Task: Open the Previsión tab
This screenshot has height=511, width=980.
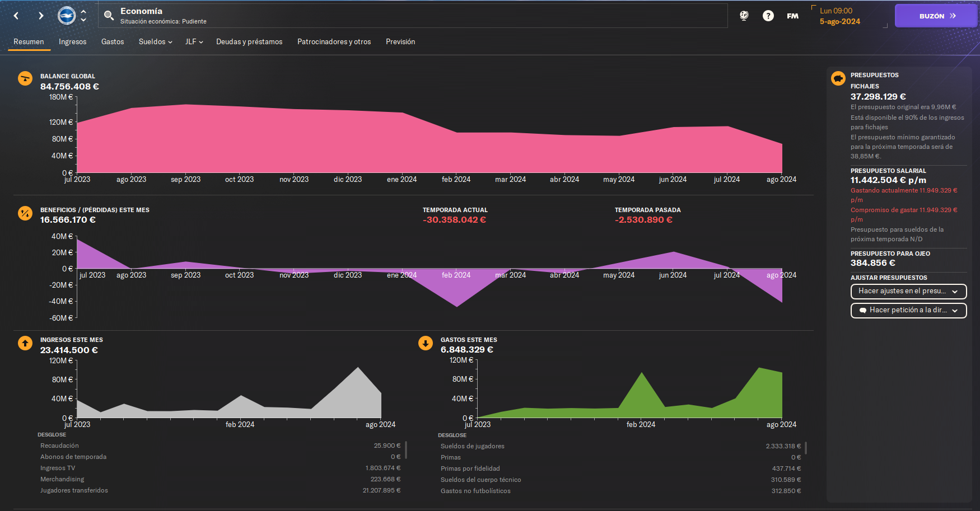Action: [400, 41]
